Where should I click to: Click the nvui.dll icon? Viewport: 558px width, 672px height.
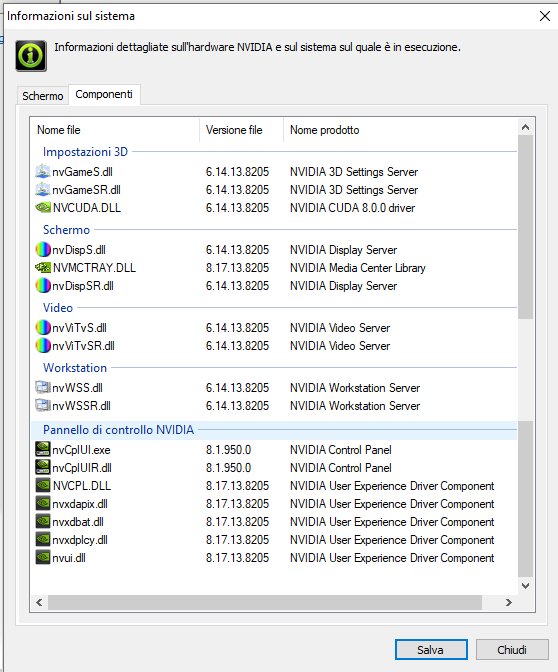pos(42,557)
